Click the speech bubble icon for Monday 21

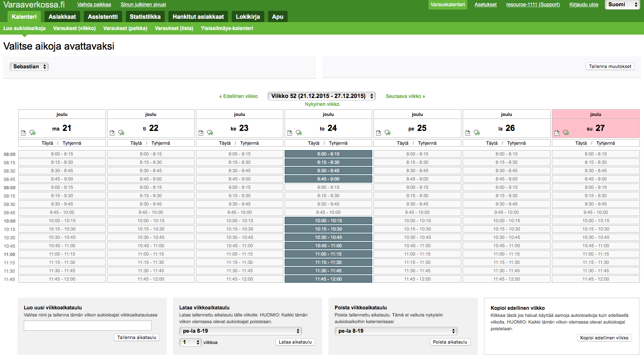[x=33, y=133]
